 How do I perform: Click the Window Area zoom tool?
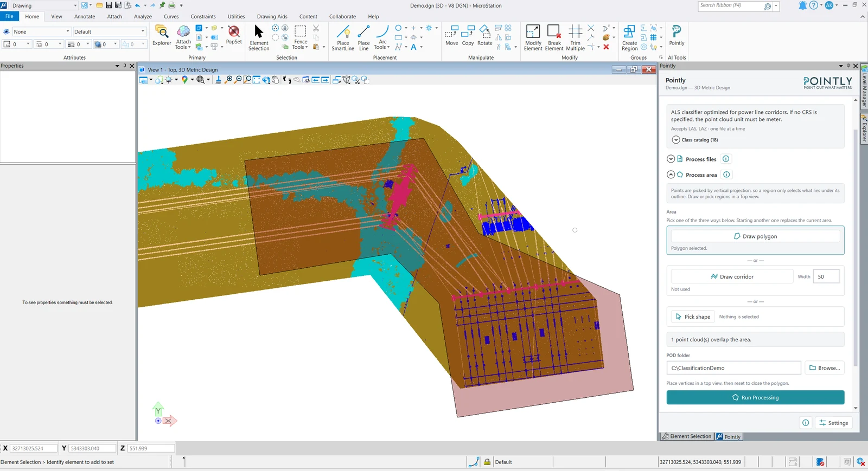(247, 80)
